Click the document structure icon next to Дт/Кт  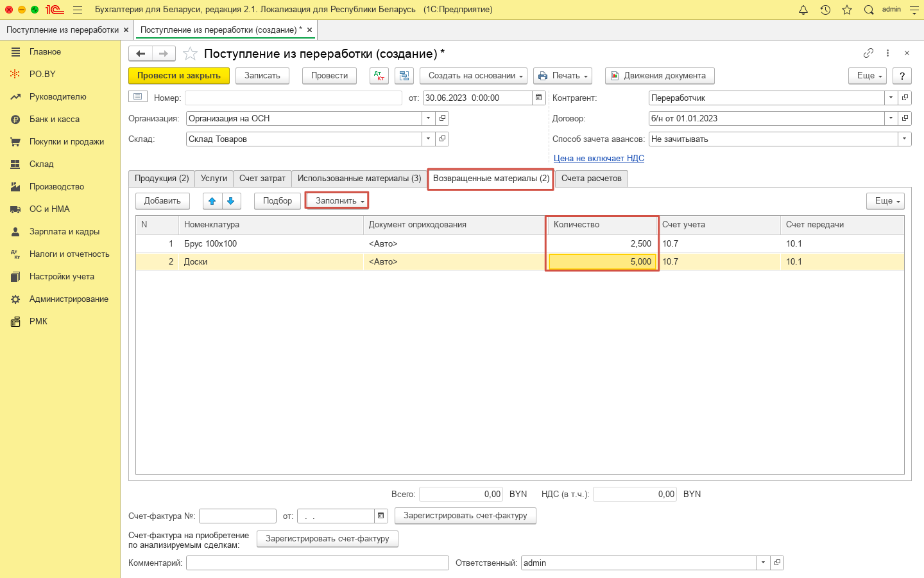click(x=404, y=76)
